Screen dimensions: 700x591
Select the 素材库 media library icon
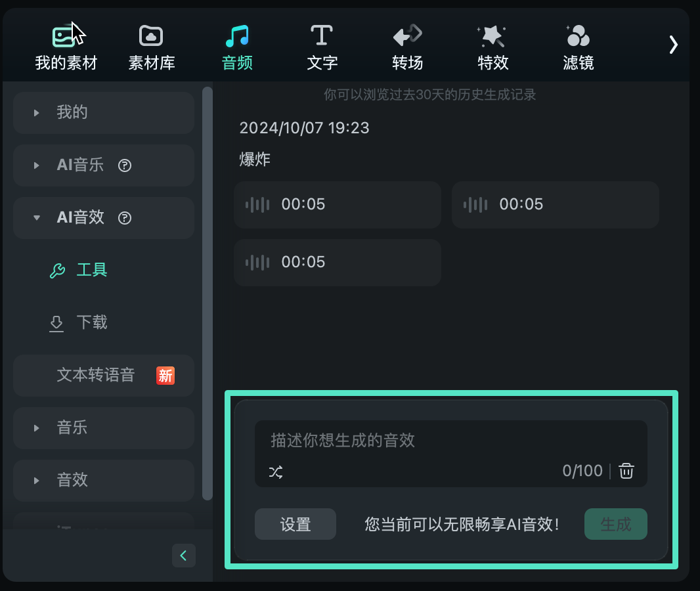click(150, 45)
